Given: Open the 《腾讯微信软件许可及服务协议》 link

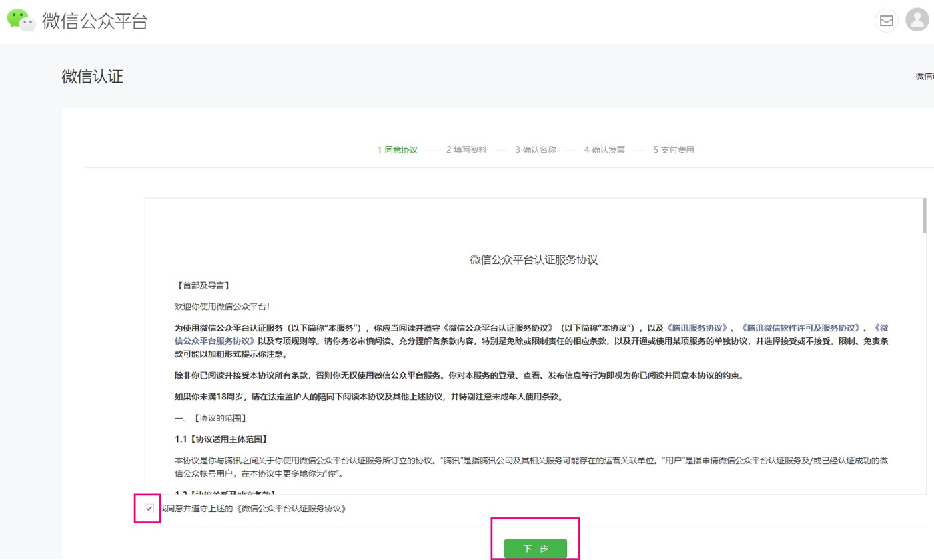Looking at the screenshot, I should coord(800,329).
